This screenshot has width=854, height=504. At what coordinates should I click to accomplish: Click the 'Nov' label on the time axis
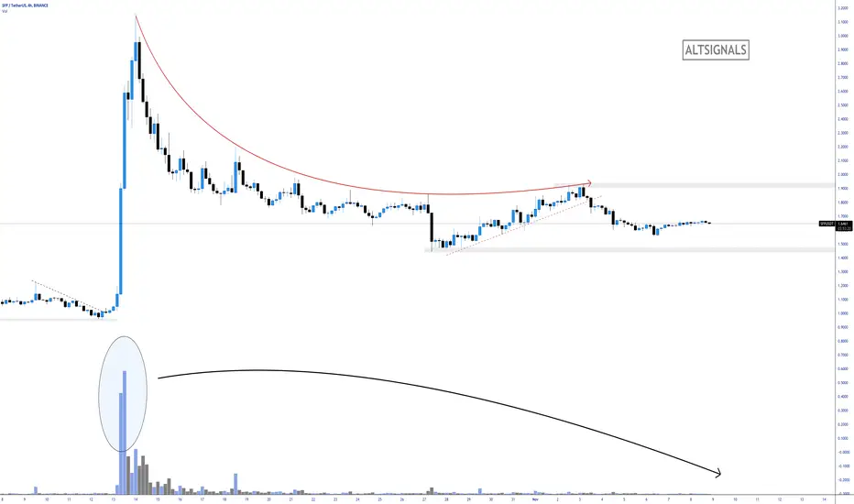click(x=535, y=499)
